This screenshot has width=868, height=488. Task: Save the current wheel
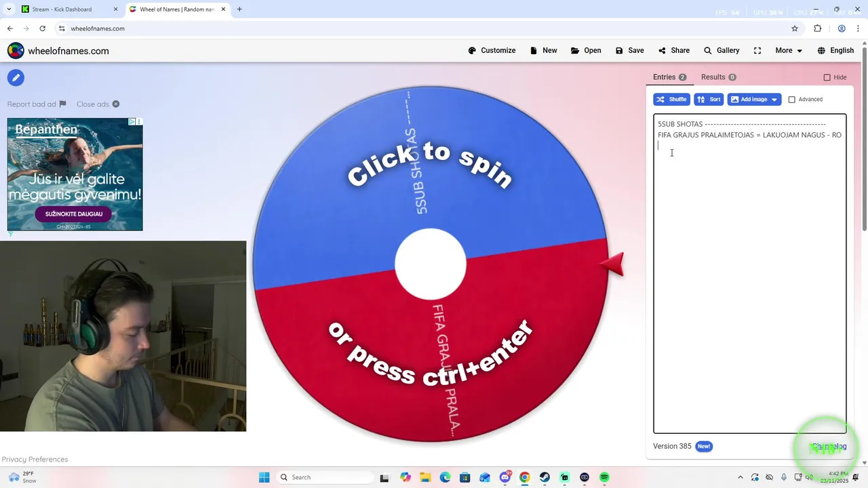click(629, 51)
